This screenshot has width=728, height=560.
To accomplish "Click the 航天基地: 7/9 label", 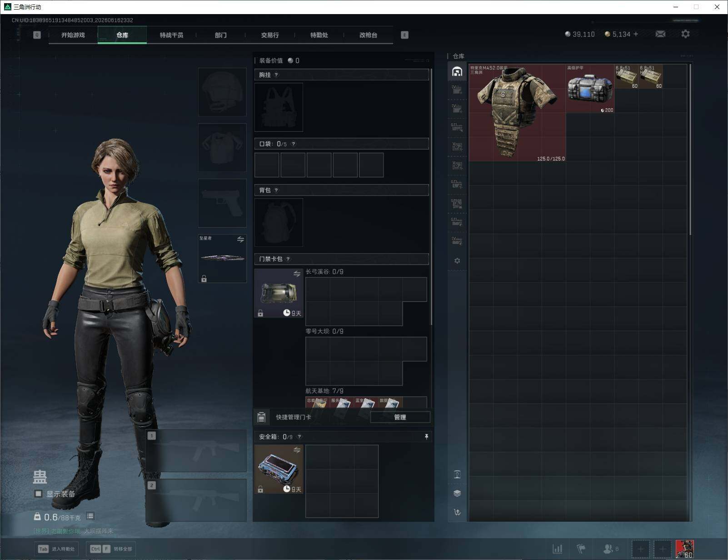I will coord(324,391).
